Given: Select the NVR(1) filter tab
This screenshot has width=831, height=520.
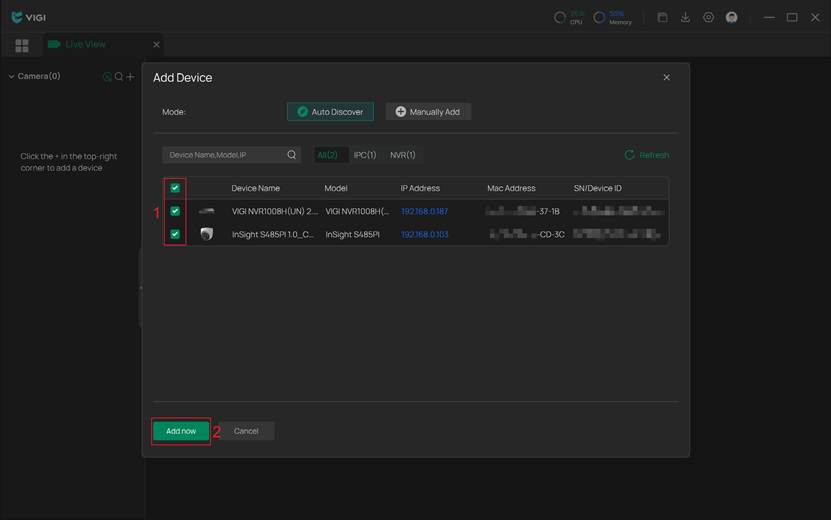Looking at the screenshot, I should click(403, 155).
